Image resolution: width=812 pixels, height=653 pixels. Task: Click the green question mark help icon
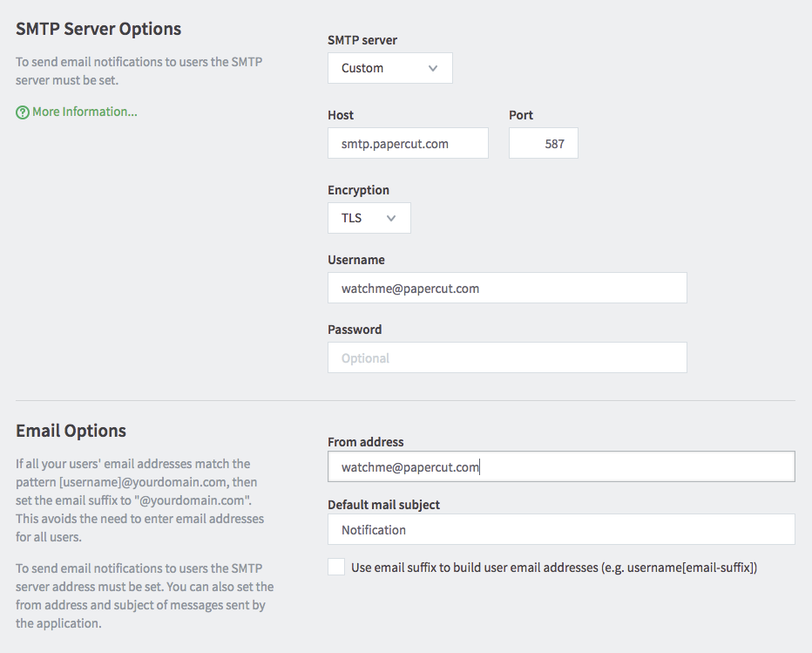pyautogui.click(x=23, y=112)
